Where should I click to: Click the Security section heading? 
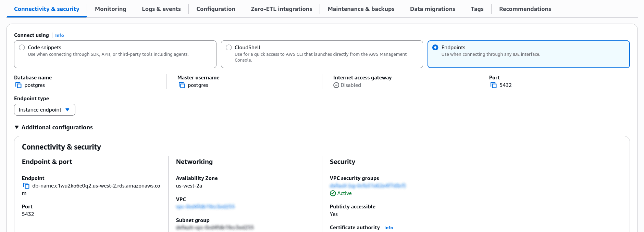coord(343,162)
